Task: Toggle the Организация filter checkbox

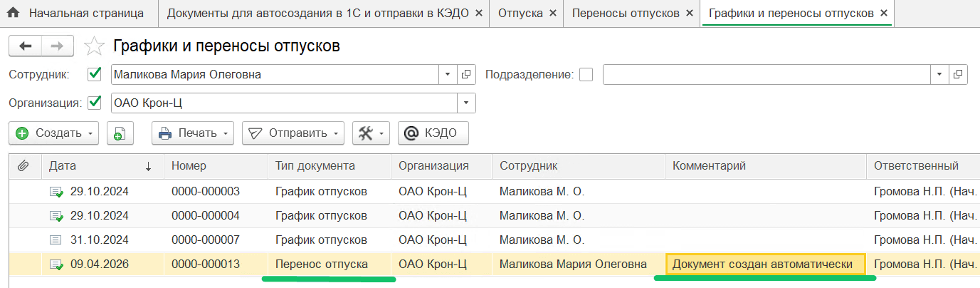Action: (94, 103)
